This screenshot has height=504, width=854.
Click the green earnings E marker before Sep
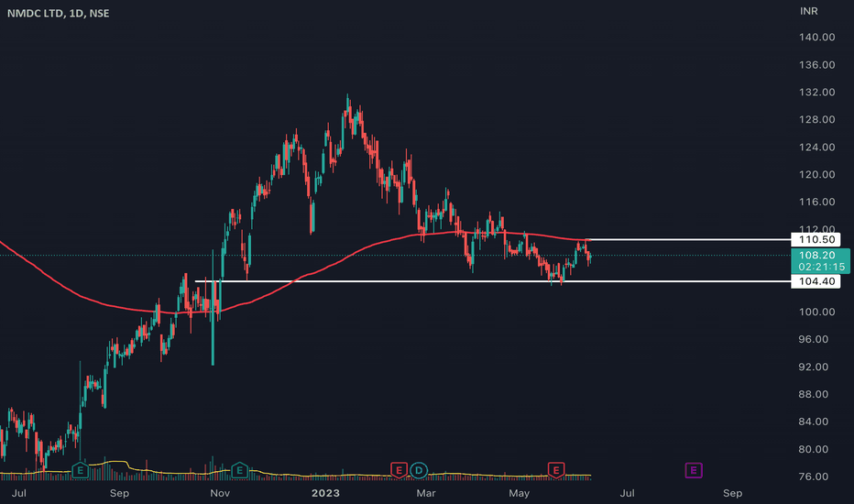pyautogui.click(x=80, y=470)
